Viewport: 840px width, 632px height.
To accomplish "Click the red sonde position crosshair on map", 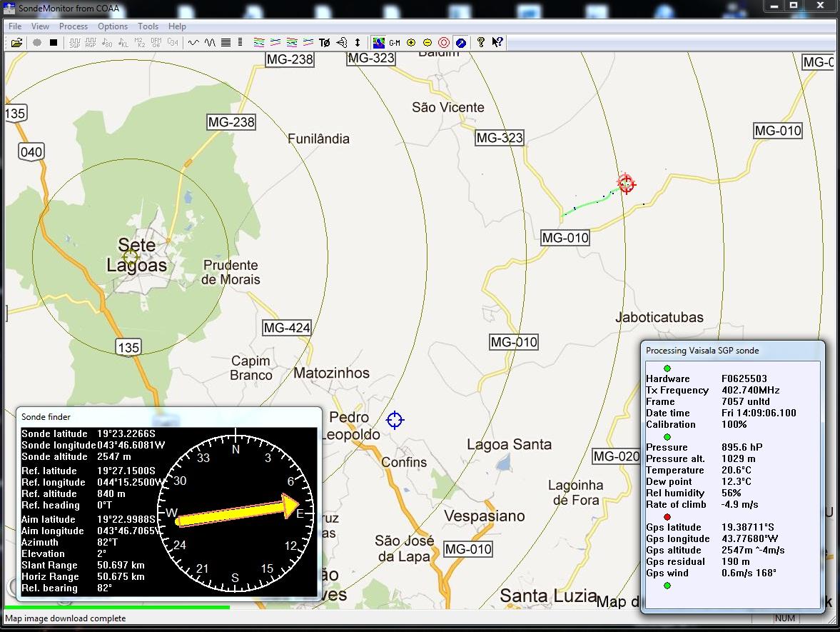I will pyautogui.click(x=626, y=184).
